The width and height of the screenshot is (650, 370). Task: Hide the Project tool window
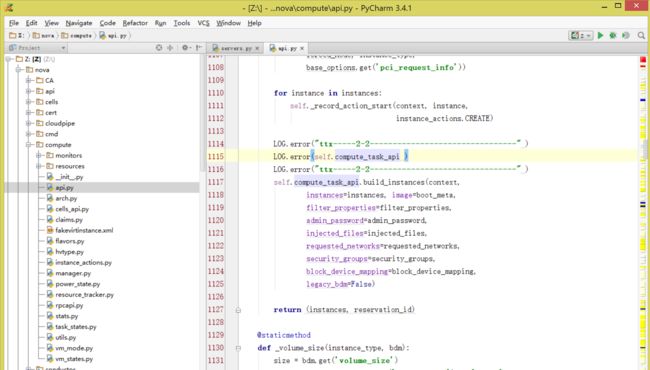click(x=199, y=48)
